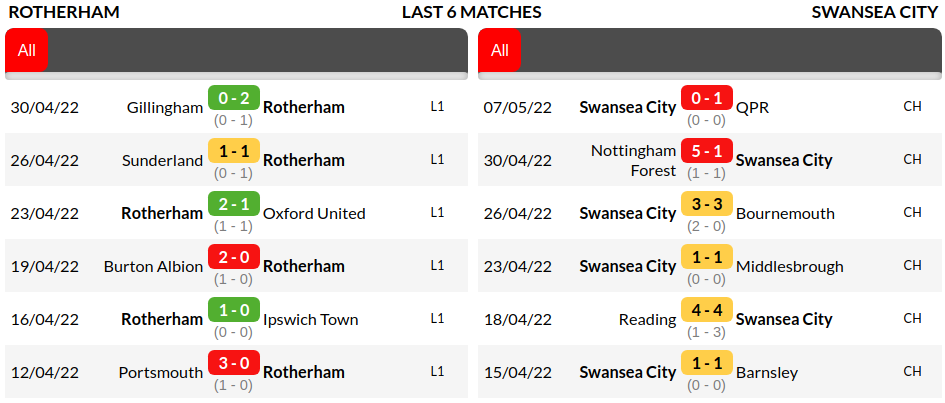
Task: Click the 3 - 3 Swansea vs Bournemouth score
Action: [x=707, y=204]
